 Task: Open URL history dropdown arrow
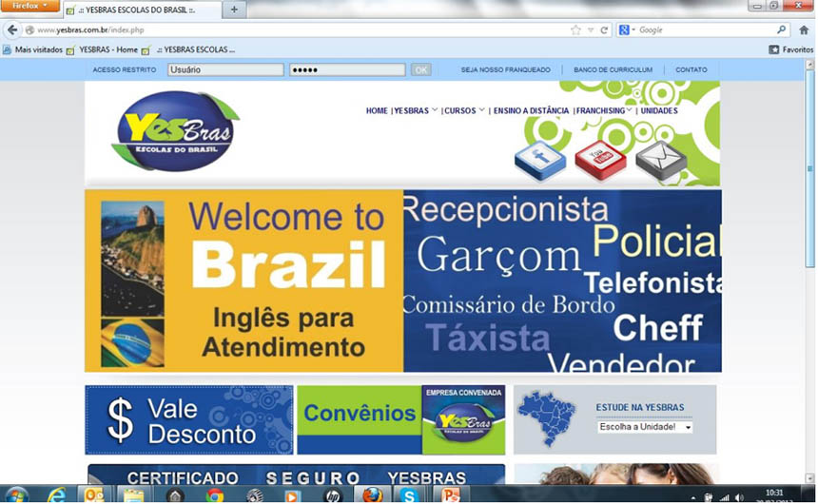591,29
